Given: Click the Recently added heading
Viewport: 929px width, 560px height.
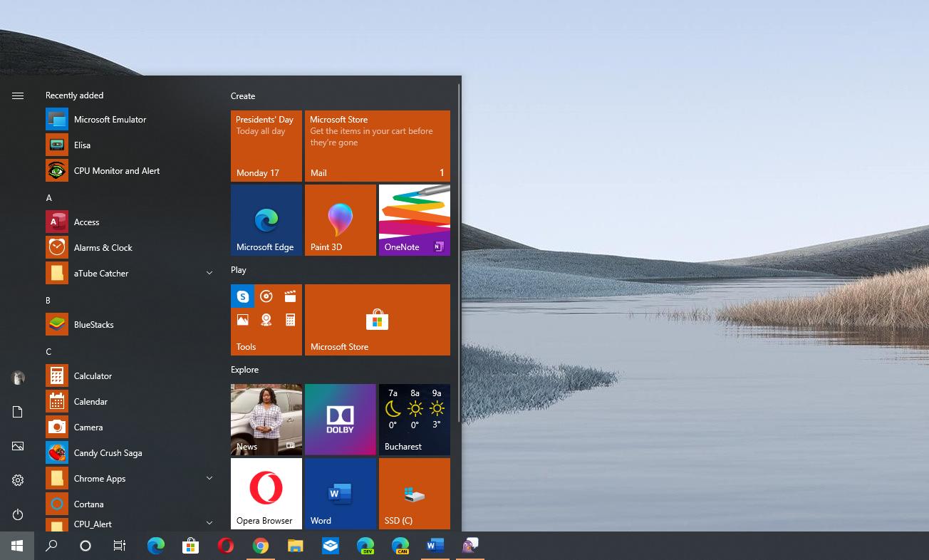Looking at the screenshot, I should [x=74, y=95].
